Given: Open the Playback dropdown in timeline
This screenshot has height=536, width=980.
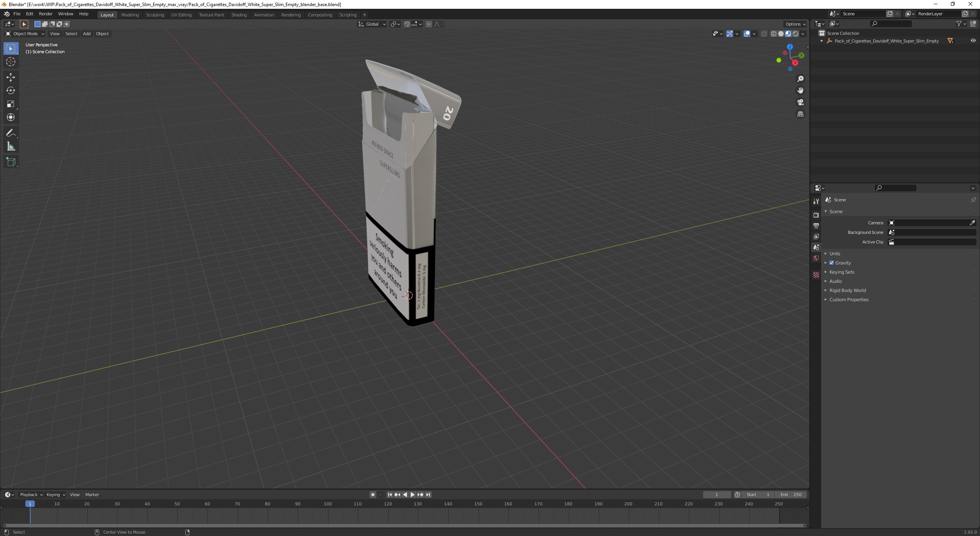Looking at the screenshot, I should coord(31,495).
